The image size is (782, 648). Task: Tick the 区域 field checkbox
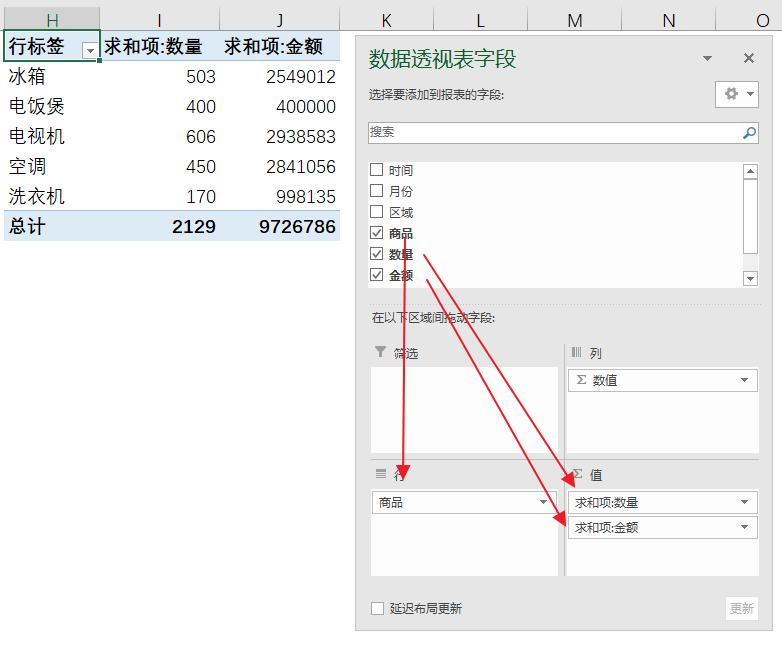[377, 212]
